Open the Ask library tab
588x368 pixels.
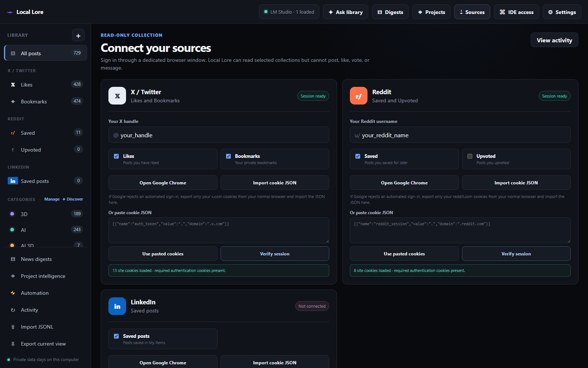pos(345,12)
